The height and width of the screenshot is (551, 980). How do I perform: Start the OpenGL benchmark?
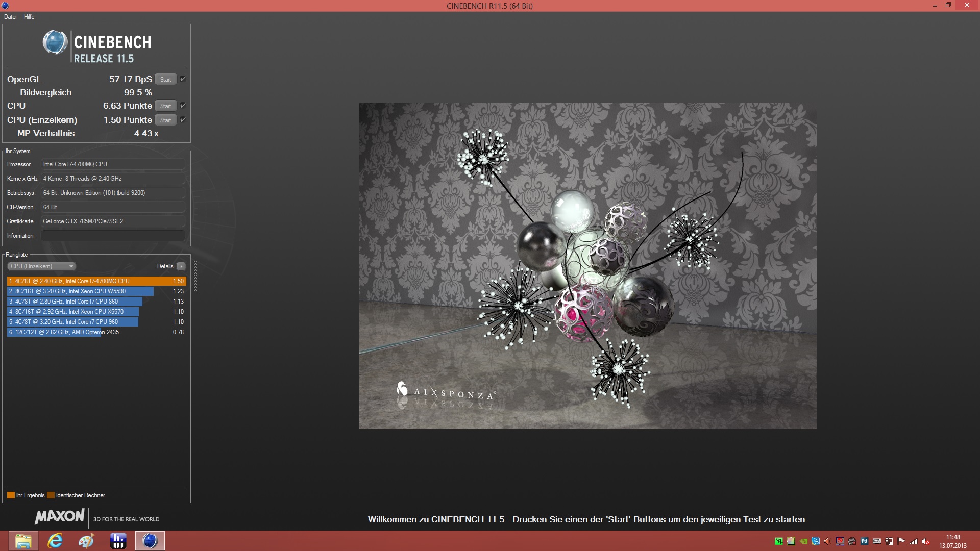tap(165, 79)
